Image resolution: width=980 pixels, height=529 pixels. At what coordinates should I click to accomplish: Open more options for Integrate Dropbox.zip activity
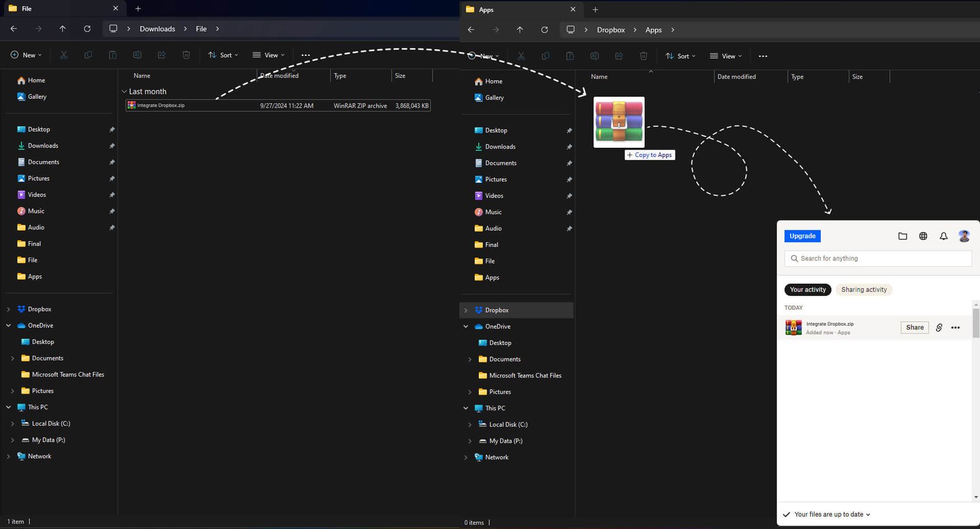956,327
